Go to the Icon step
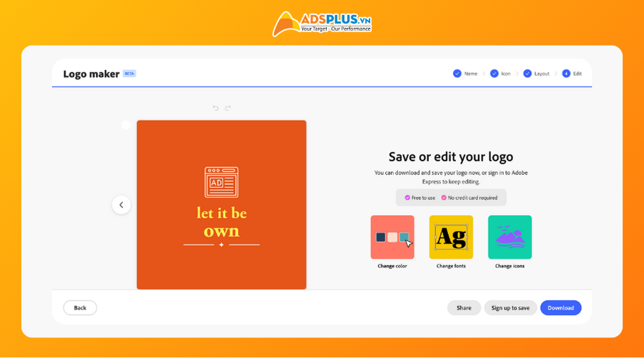Screen dimensions: 644x358 [500, 74]
